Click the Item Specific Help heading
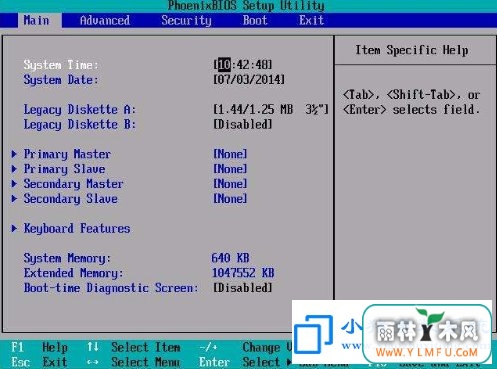Screen dimensions: 497x369 coord(412,50)
